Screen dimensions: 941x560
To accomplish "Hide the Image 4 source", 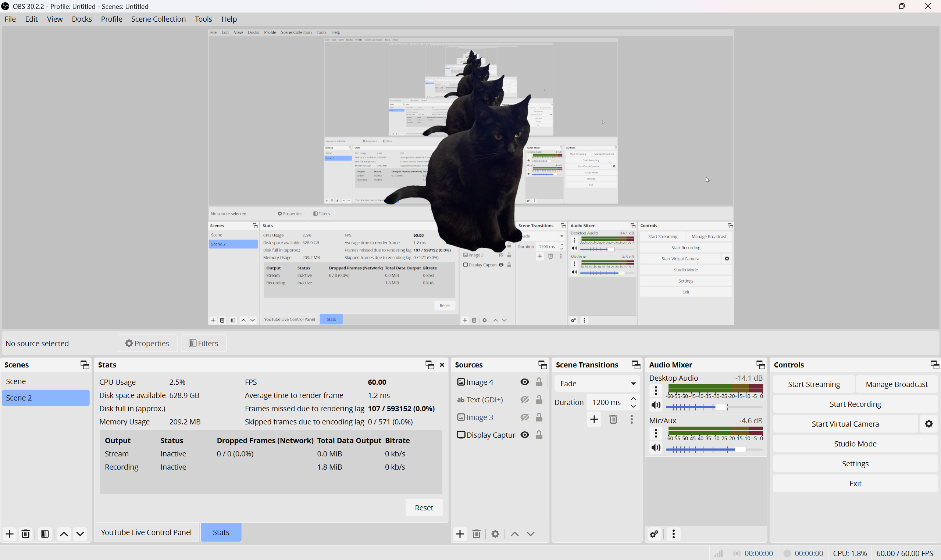I will (524, 382).
